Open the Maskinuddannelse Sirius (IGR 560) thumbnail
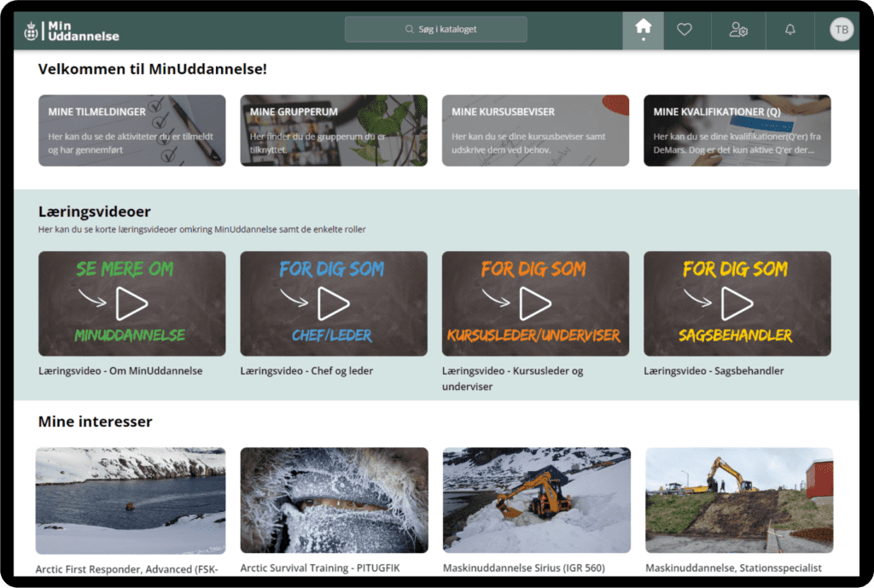Viewport: 874px width, 588px height. (535, 500)
